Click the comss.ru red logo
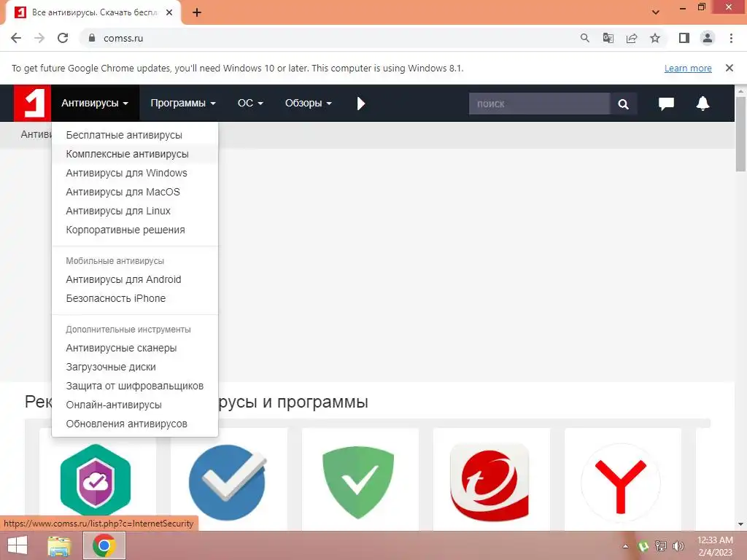The image size is (747, 560). click(32, 103)
